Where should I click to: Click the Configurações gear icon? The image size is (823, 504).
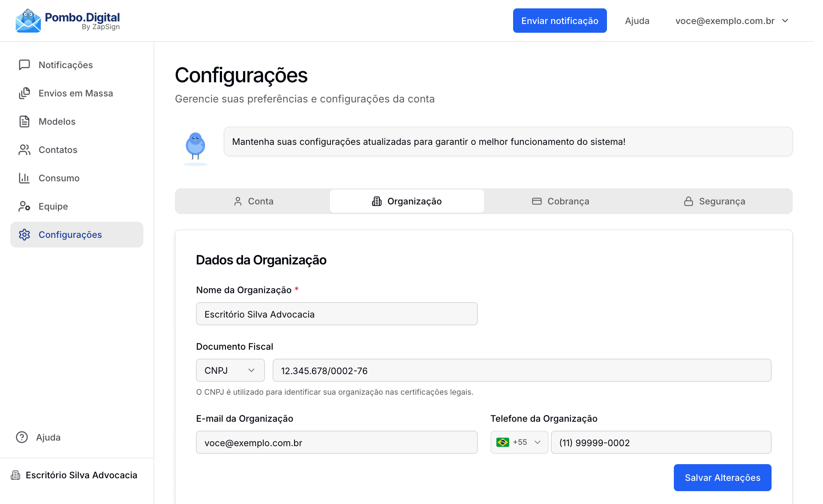[24, 234]
